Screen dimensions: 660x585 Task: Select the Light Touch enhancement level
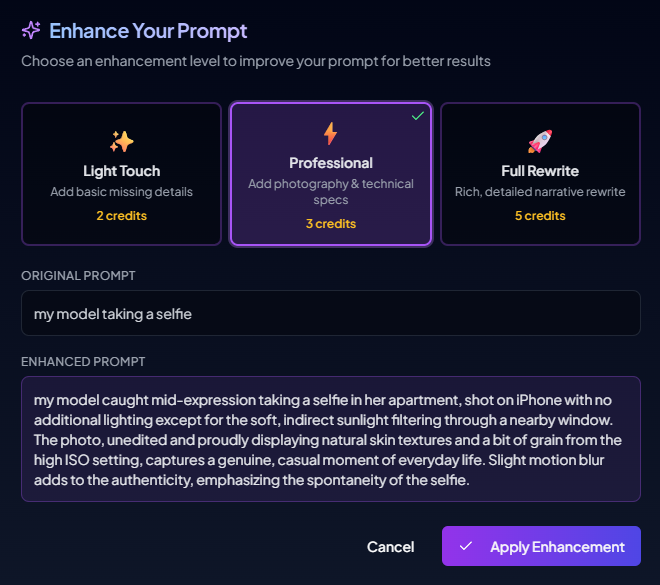pos(121,174)
